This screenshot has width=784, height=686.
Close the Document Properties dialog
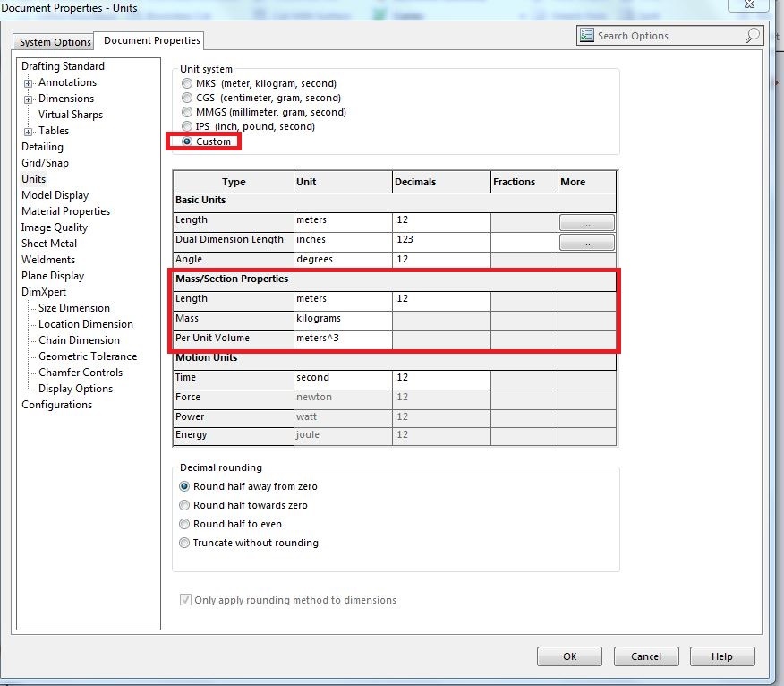[749, 4]
